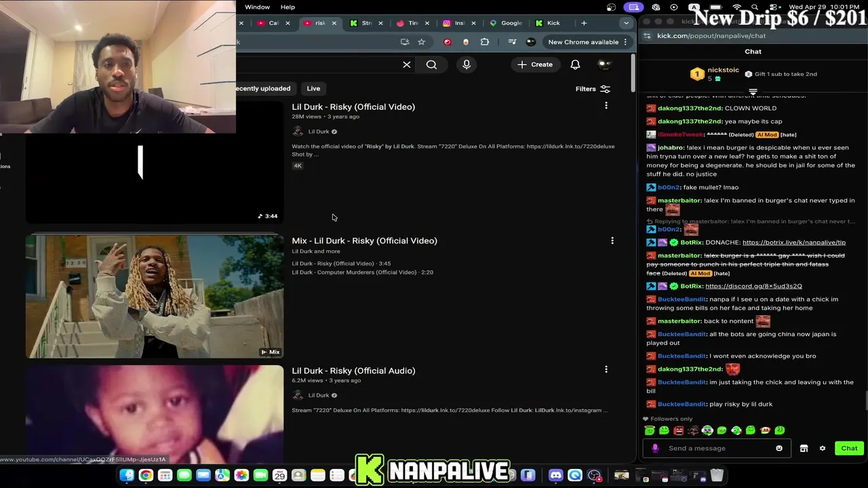Click the YouTube page scrollbar
This screenshot has width=868, height=488.
632,75
